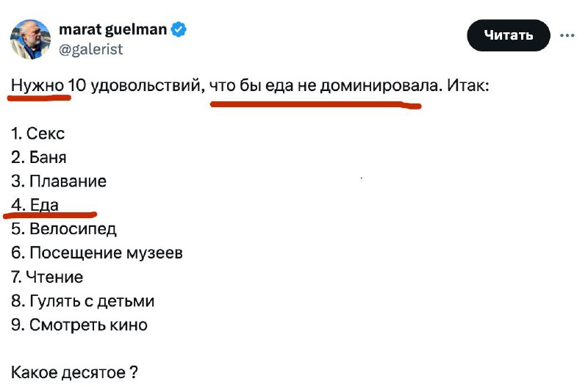The width and height of the screenshot is (588, 387).
Task: Select list item 8. Гулять с детьми
Action: (x=82, y=301)
